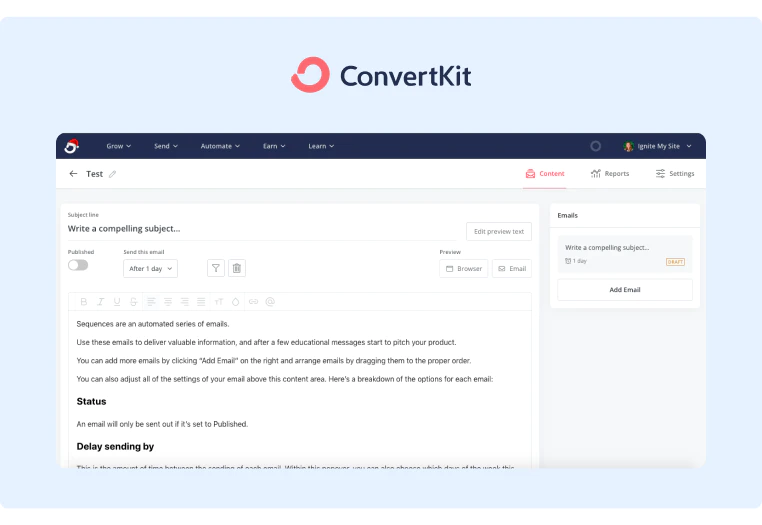Toggle italic formatting
The image size is (762, 525).
100,302
